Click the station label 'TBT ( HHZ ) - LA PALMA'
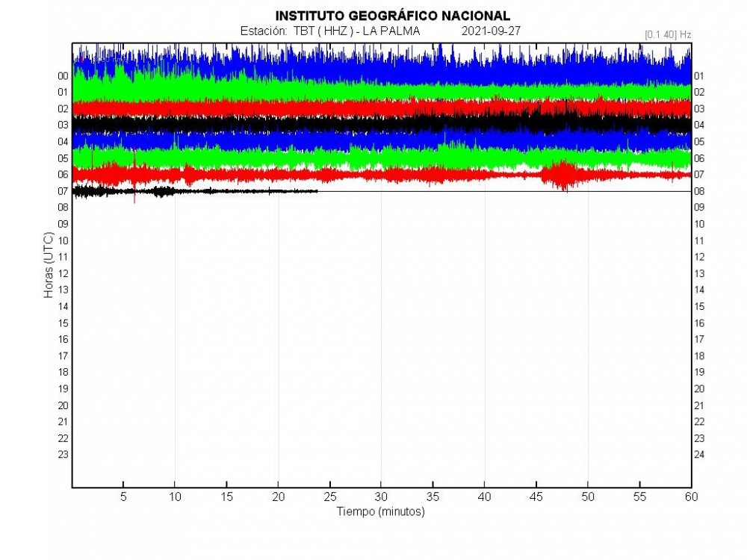The image size is (747, 560). (356, 31)
